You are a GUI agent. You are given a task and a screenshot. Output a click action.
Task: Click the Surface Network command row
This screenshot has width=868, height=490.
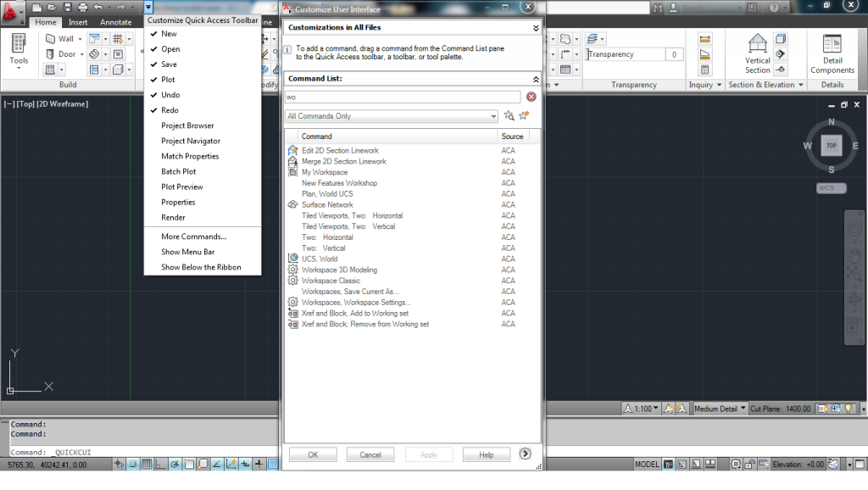click(413, 205)
